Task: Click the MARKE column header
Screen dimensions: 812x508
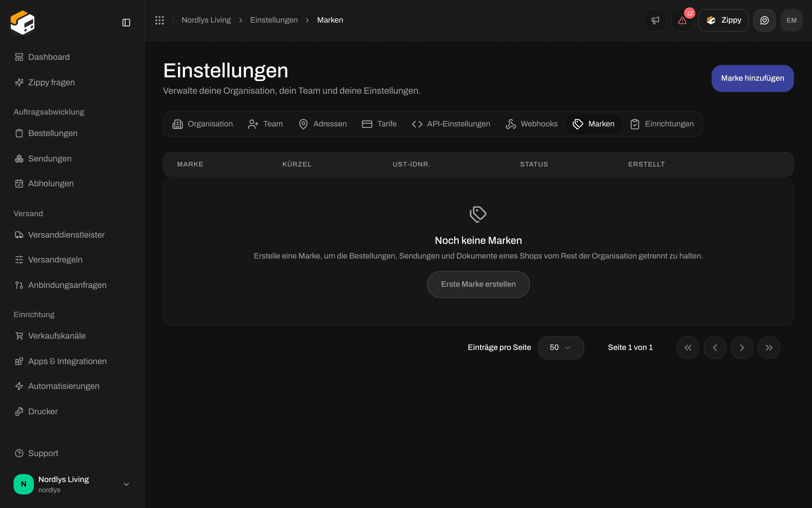Action: 190,164
